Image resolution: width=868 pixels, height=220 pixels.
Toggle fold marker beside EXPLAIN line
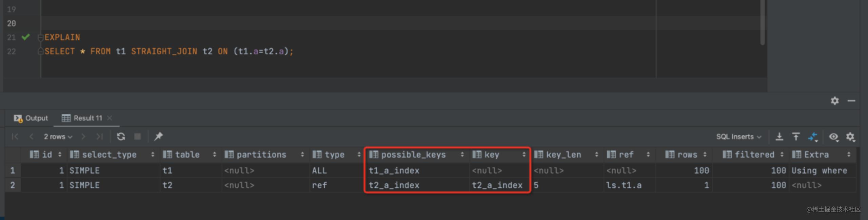(x=40, y=37)
